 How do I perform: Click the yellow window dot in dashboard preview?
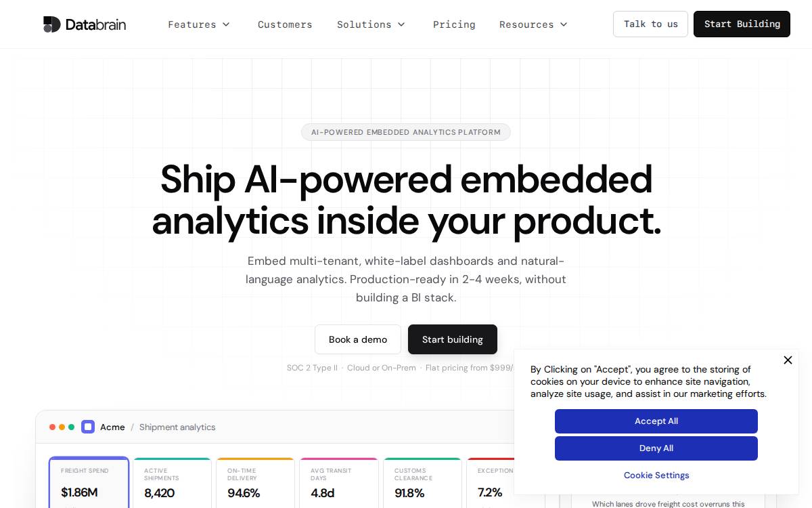click(x=62, y=427)
